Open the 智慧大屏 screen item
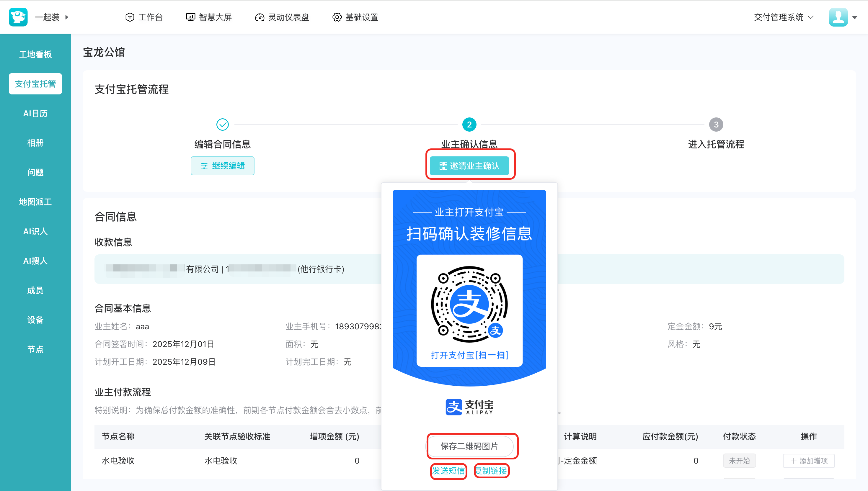The image size is (868, 491). point(209,17)
